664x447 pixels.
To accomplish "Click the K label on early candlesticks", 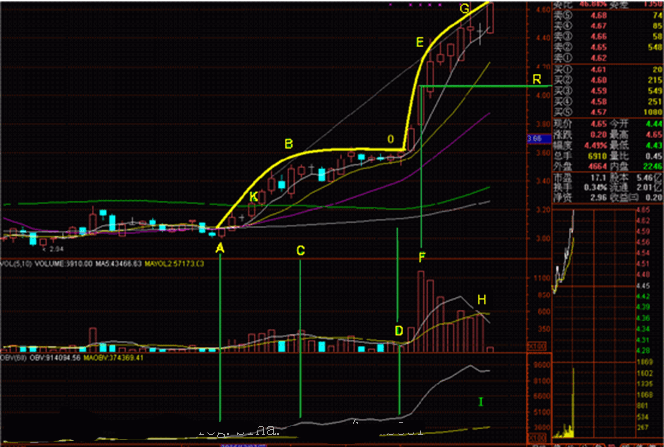I will pos(254,197).
